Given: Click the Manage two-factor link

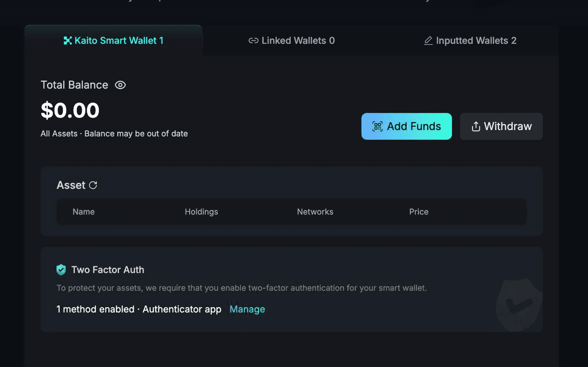Looking at the screenshot, I should [x=247, y=309].
